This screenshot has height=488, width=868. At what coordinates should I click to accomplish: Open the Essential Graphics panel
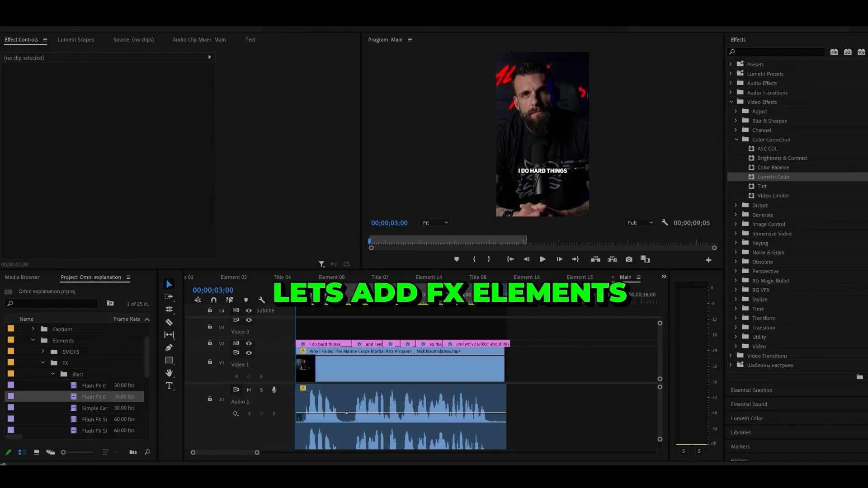[x=752, y=390]
